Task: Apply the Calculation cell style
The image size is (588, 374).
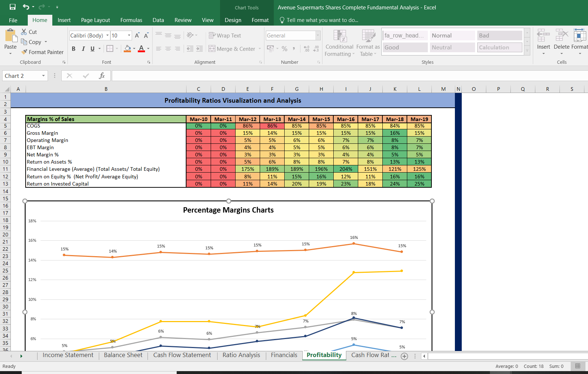Action: pos(500,47)
